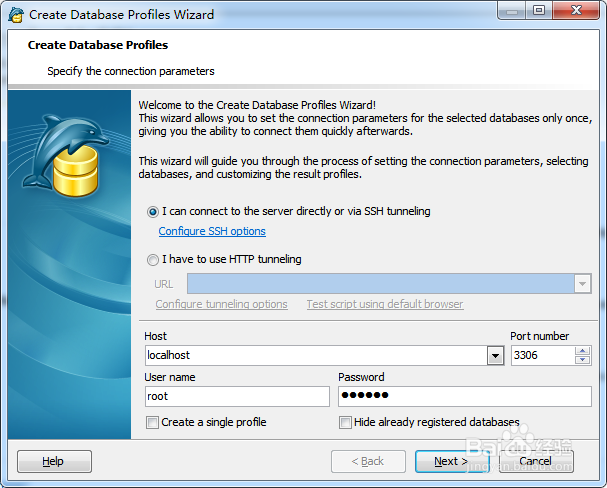Enable Create a single profile checkbox
This screenshot has height=488, width=607.
(x=153, y=422)
